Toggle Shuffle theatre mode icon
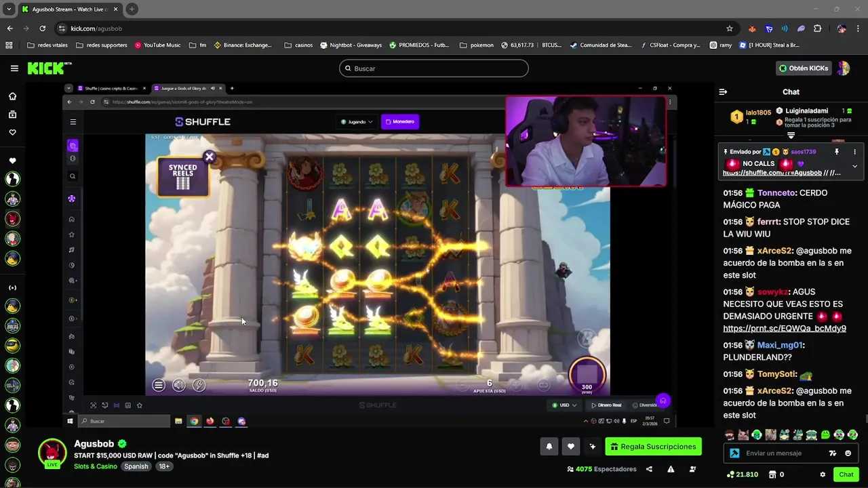The height and width of the screenshot is (488, 868). pyautogui.click(x=116, y=405)
